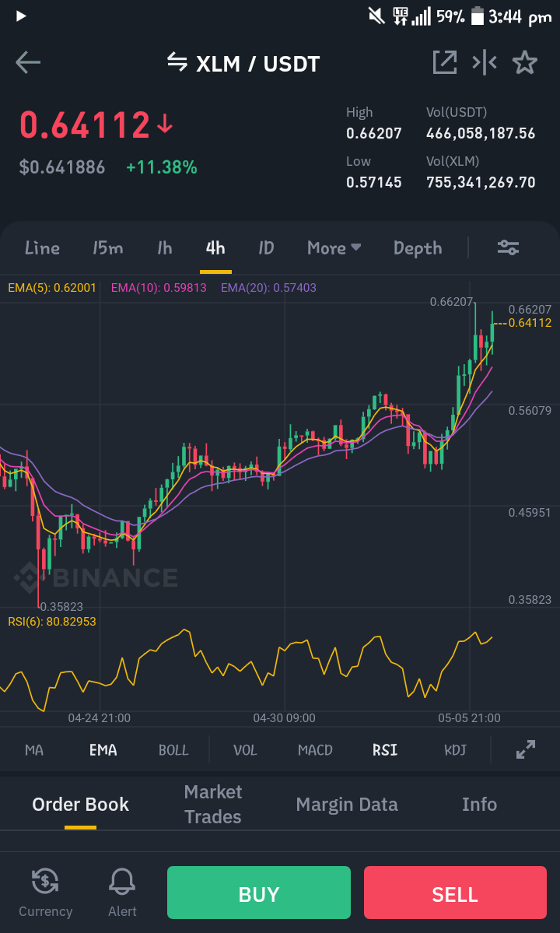
Task: Tap the swap pair arrows icon
Action: 177,62
